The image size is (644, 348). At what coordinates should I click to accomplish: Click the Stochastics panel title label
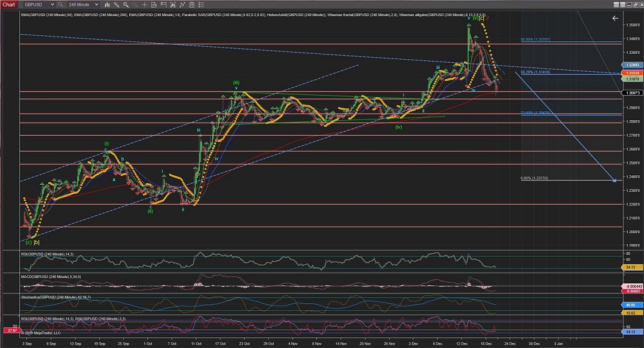point(54,296)
